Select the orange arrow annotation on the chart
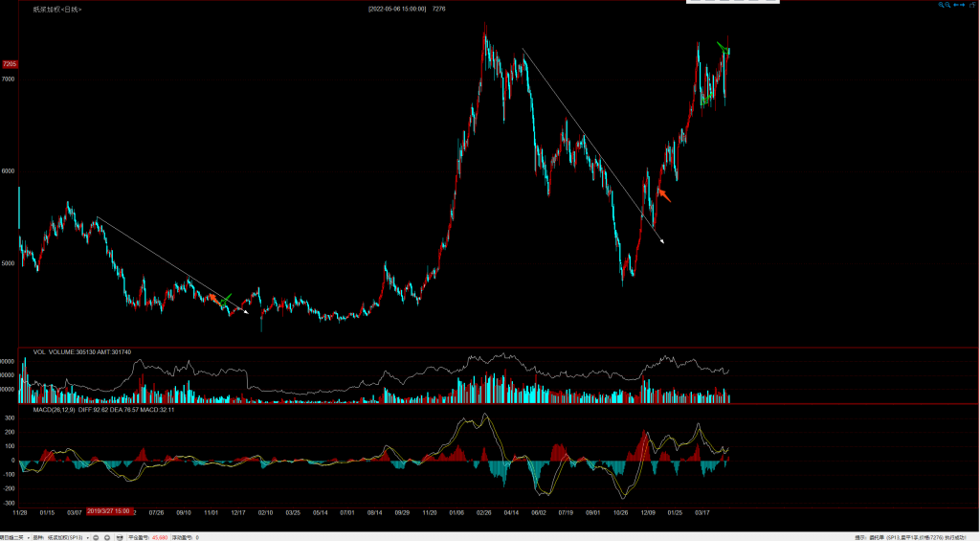This screenshot has height=541, width=980. point(662,195)
